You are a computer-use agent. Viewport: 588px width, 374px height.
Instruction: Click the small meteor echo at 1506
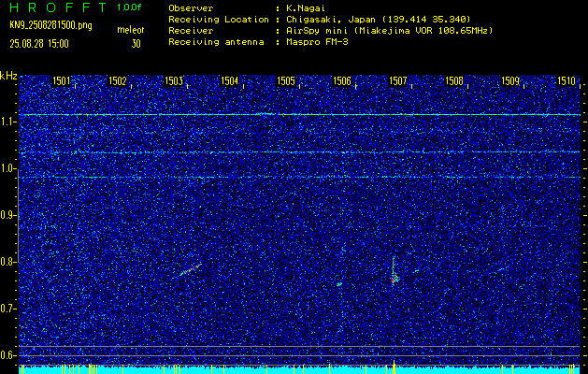339,284
